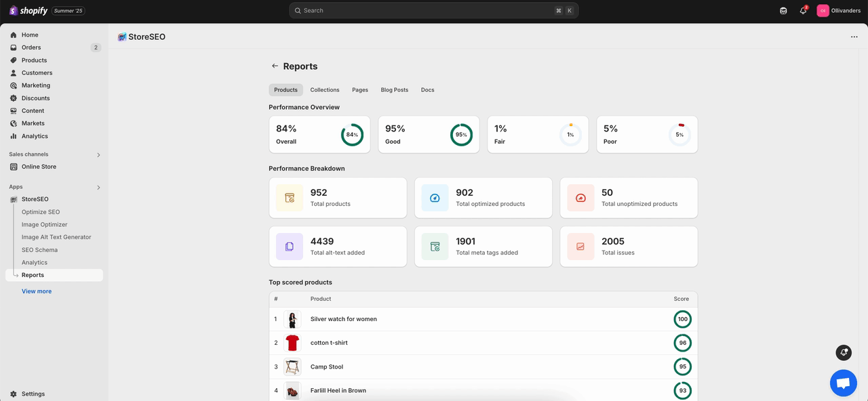Click the StoreSEO app icon in sidebar
The height and width of the screenshot is (401, 868).
[x=14, y=199]
